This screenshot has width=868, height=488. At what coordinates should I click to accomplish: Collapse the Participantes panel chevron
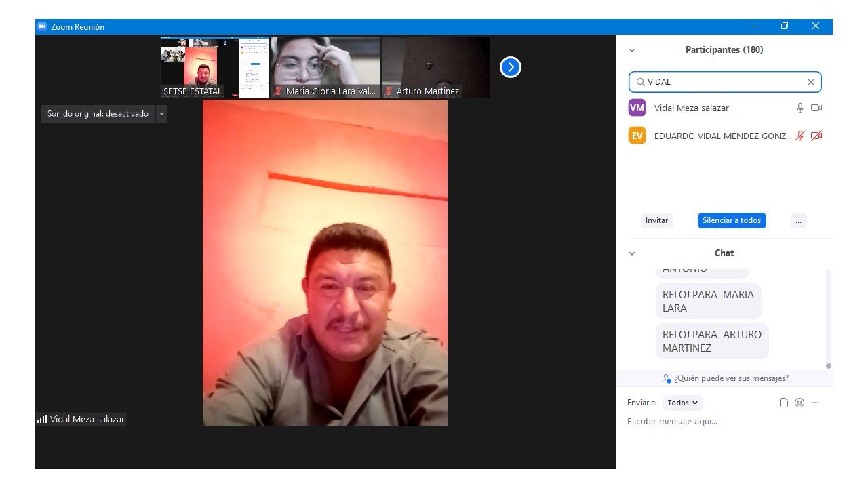tap(632, 50)
